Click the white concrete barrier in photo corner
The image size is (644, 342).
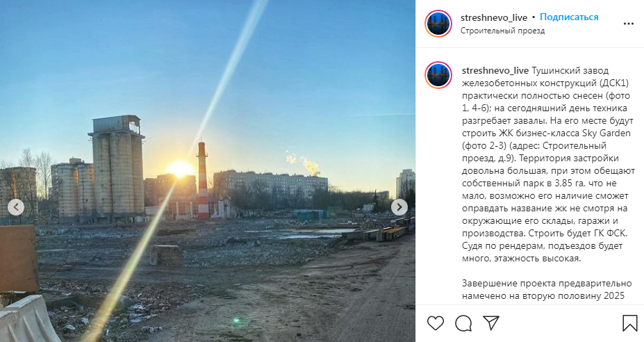28,319
